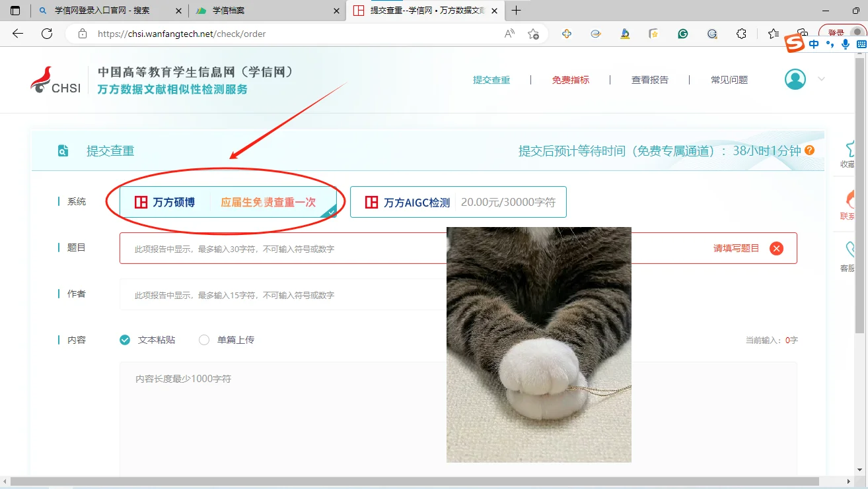Select the 文本粘贴 radio button
Image resolution: width=868 pixels, height=489 pixels.
[x=125, y=340]
